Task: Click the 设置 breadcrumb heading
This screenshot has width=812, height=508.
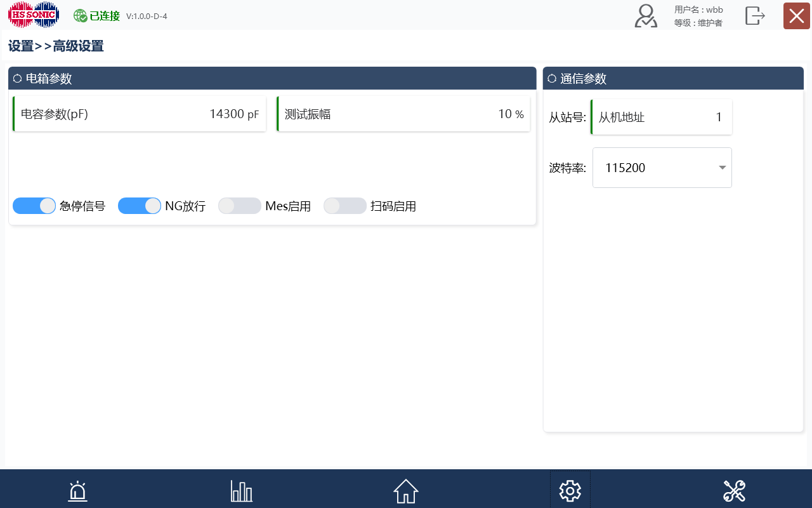Action: [21, 46]
